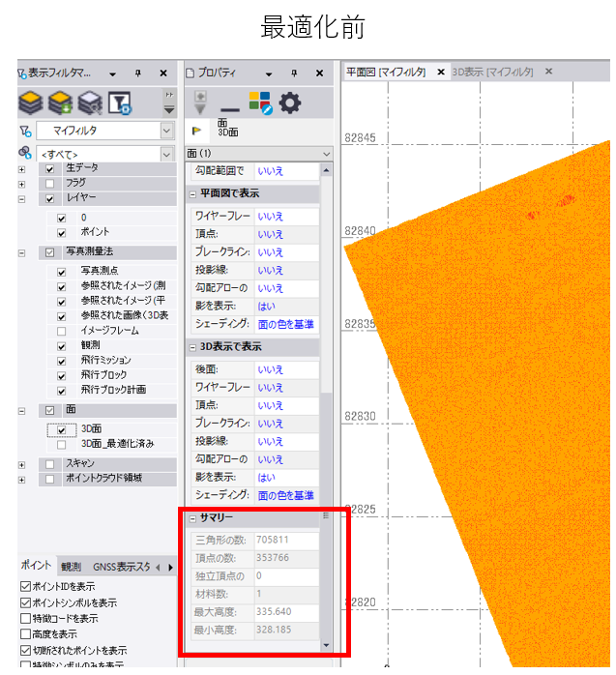Click the gray layers icon in filter toolbar
Image resolution: width=616 pixels, height=675 pixels.
click(90, 102)
